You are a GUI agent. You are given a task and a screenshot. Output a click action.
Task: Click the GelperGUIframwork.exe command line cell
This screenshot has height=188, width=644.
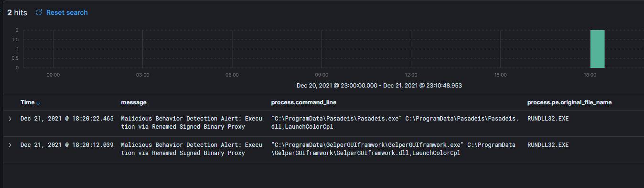(x=393, y=149)
